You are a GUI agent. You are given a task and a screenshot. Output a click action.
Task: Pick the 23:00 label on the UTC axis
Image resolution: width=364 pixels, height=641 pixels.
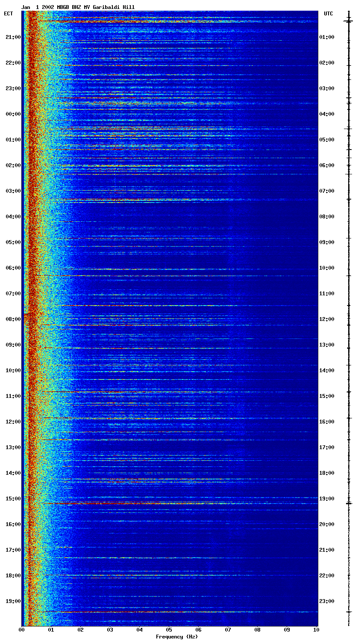point(327,601)
